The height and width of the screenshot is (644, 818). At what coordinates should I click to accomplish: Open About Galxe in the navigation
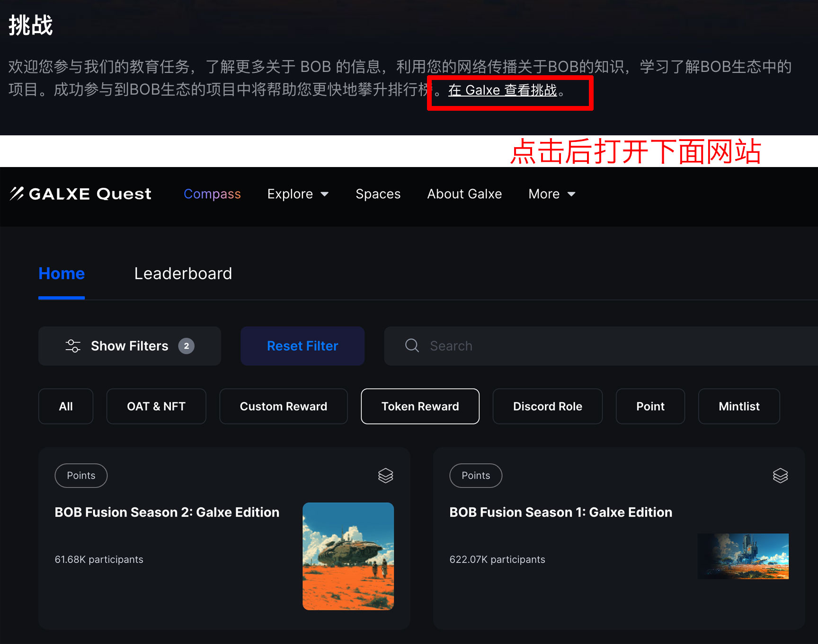[464, 194]
